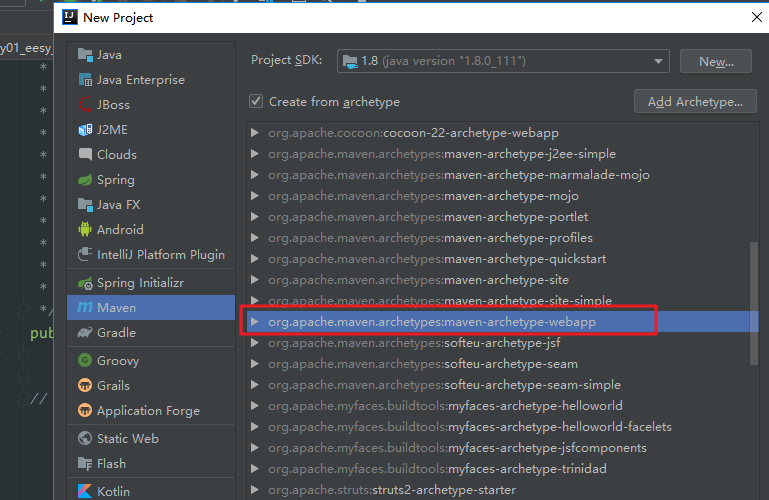
Task: Select the Flash icon
Action: point(85,463)
